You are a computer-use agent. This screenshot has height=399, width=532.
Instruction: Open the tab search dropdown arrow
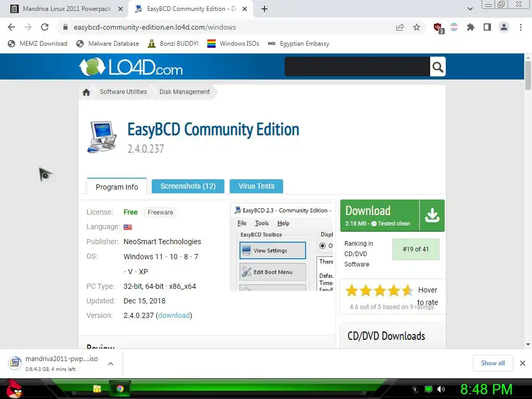(x=470, y=9)
